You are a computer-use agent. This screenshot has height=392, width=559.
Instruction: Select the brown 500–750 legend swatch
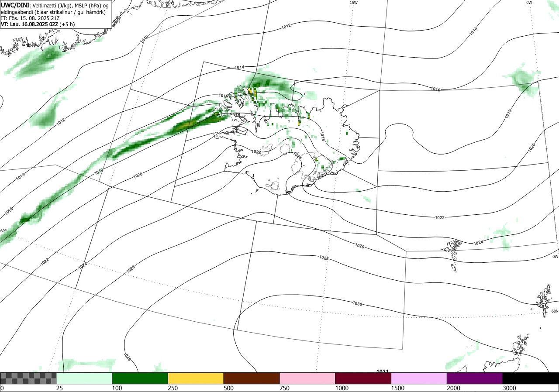252,378
